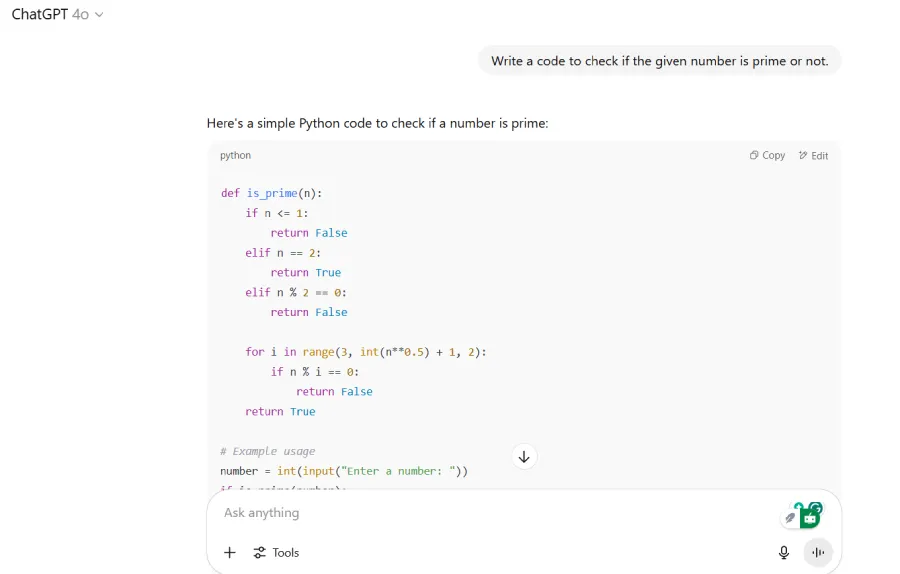Click the Grammarly G icon

tap(816, 508)
